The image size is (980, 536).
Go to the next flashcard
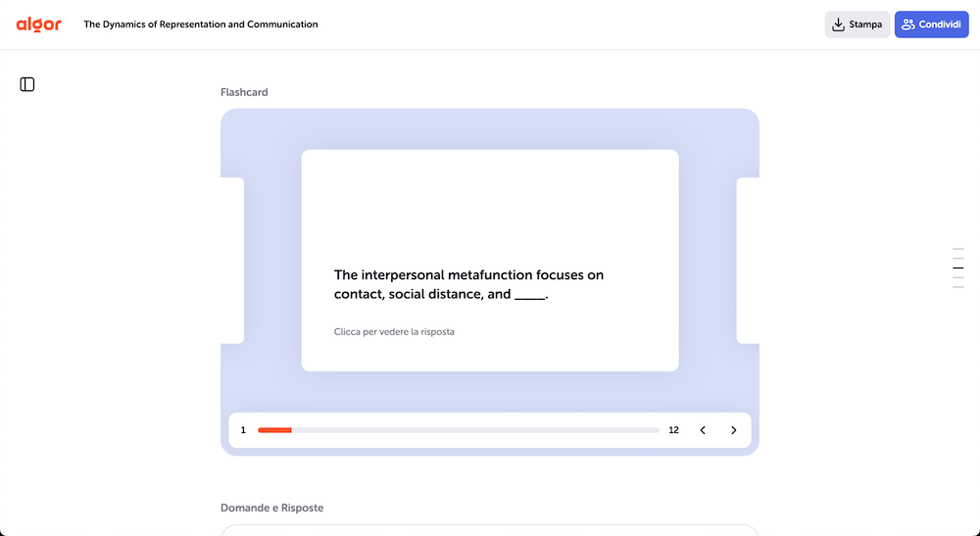pos(734,430)
